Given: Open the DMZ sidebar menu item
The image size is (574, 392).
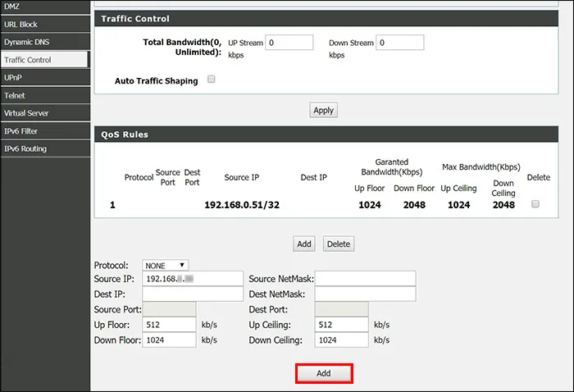Looking at the screenshot, I should [45, 7].
